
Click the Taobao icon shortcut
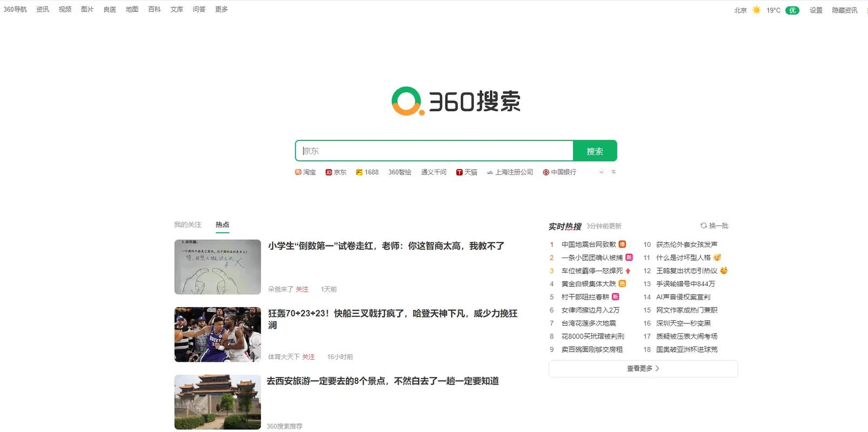tap(298, 172)
